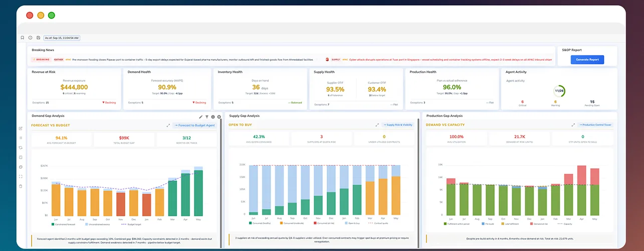Click the SUPPLY tag in breaking news
The height and width of the screenshot is (251, 644).
click(x=335, y=59)
